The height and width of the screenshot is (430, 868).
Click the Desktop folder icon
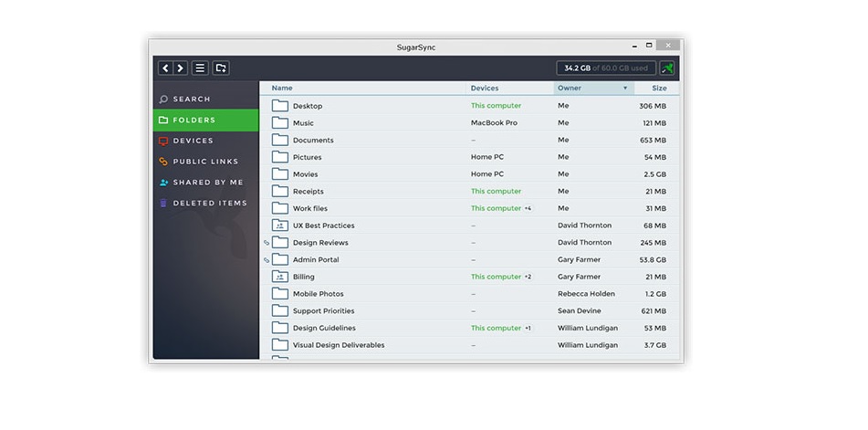280,106
